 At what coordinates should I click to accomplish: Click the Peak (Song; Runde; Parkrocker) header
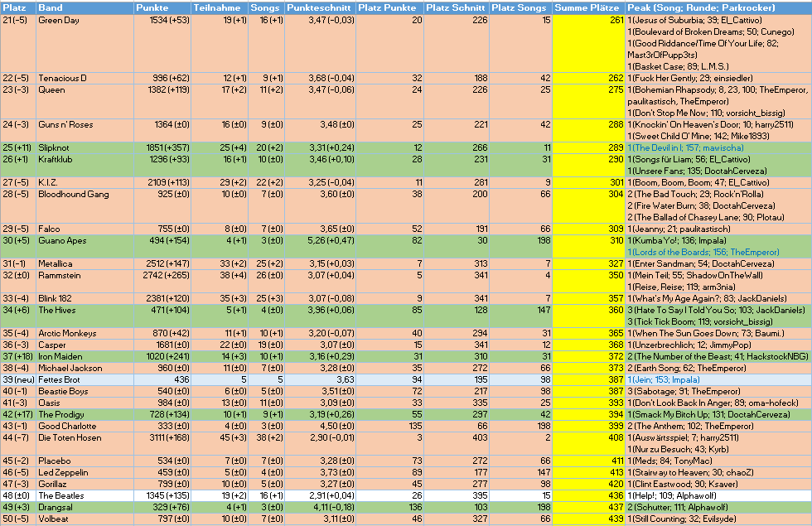718,7
